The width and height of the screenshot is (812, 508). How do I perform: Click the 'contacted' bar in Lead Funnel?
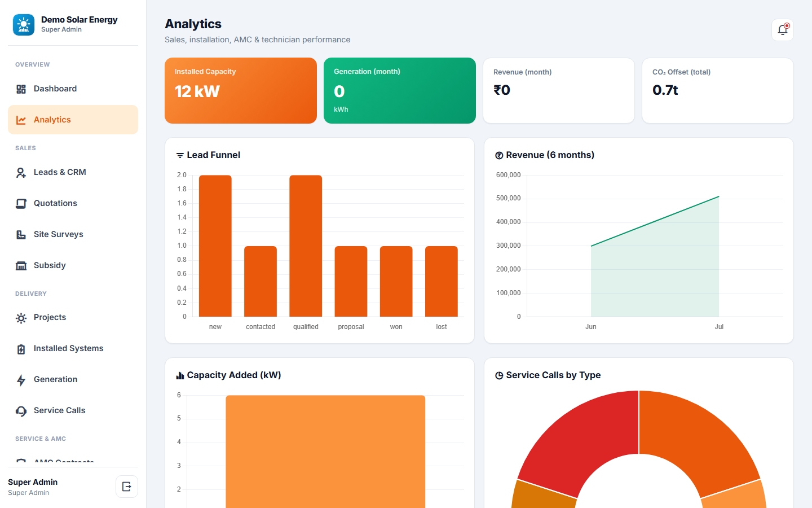pos(261,281)
